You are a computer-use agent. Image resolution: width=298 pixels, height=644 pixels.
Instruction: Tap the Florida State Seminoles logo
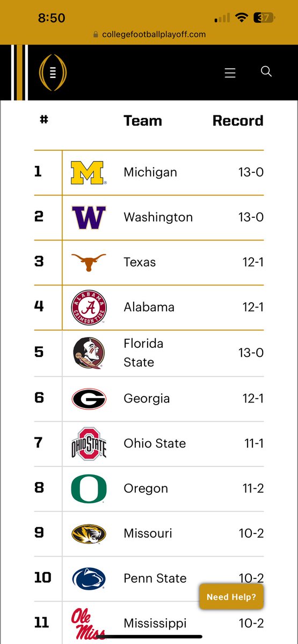coord(89,353)
